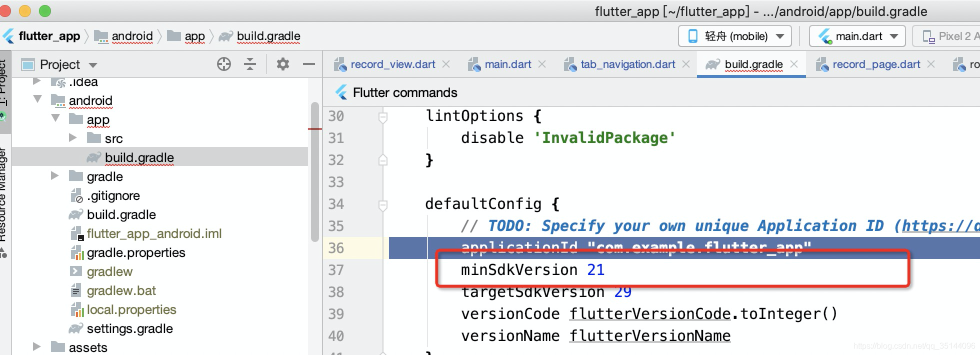
Task: Click the targetSdkVersion value 29
Action: coord(622,292)
